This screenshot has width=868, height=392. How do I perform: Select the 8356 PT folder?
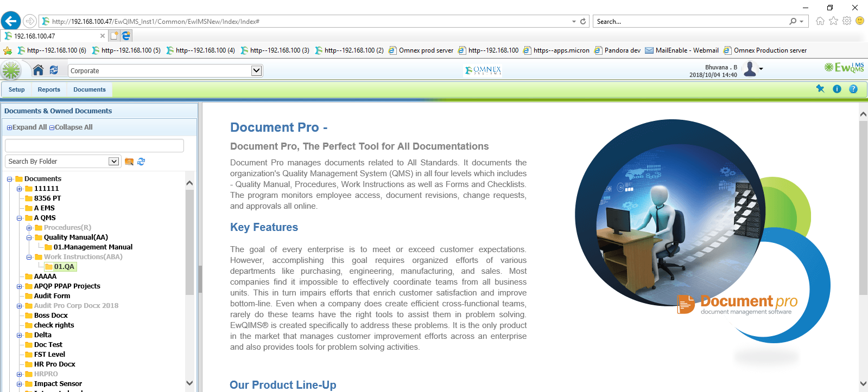(47, 198)
